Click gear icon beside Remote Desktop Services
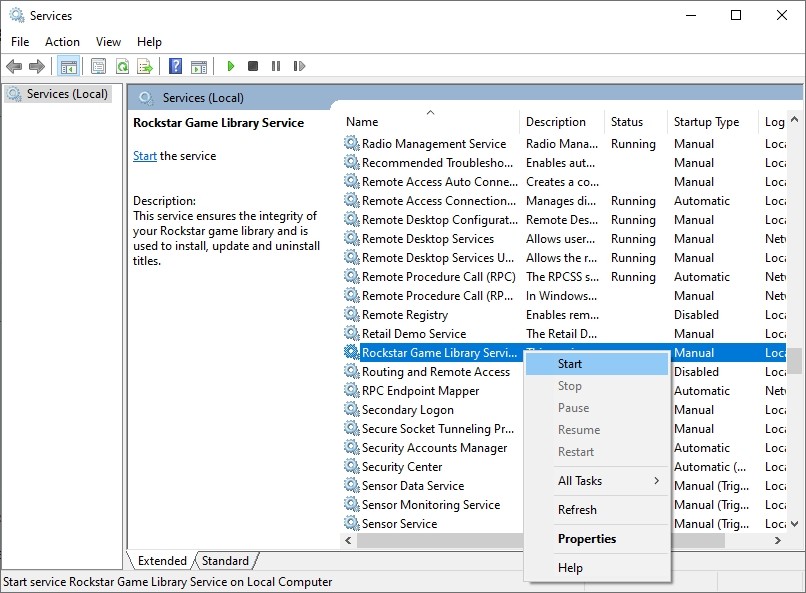Viewport: 806px width, 593px height. pyautogui.click(x=352, y=238)
